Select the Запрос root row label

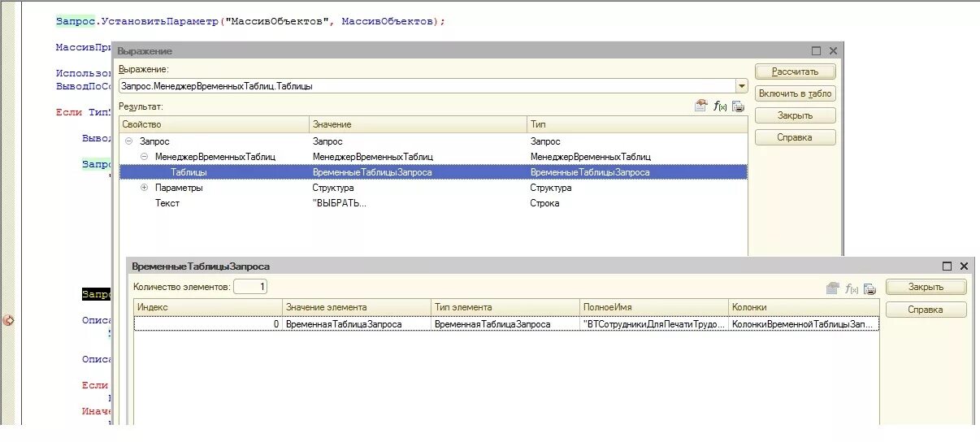(x=154, y=141)
